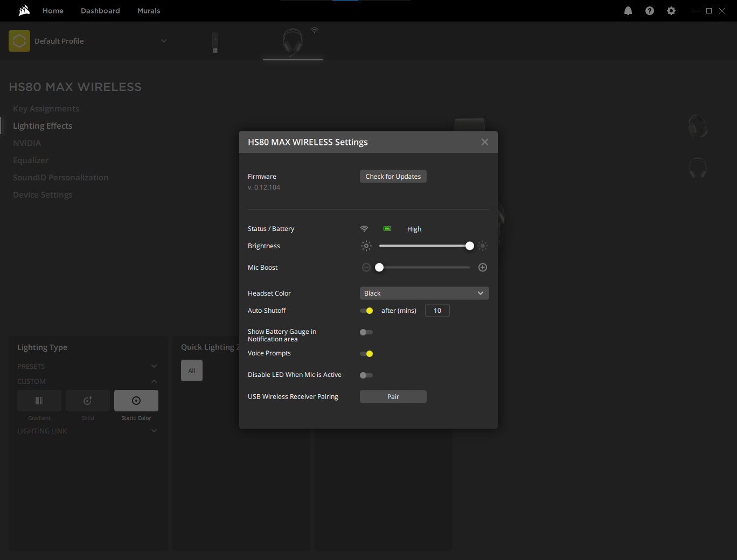Image resolution: width=737 pixels, height=560 pixels.
Task: Select the headset device icon
Action: click(293, 41)
